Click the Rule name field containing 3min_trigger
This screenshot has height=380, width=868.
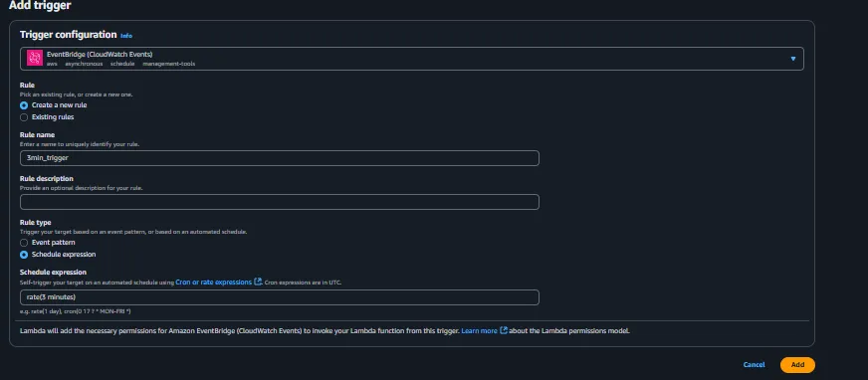pos(280,158)
